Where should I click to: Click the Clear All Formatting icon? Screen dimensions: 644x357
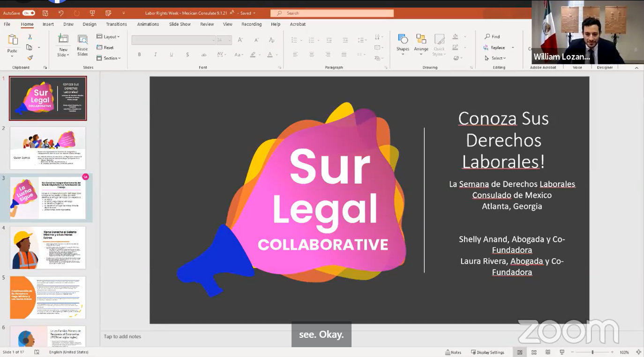272,40
